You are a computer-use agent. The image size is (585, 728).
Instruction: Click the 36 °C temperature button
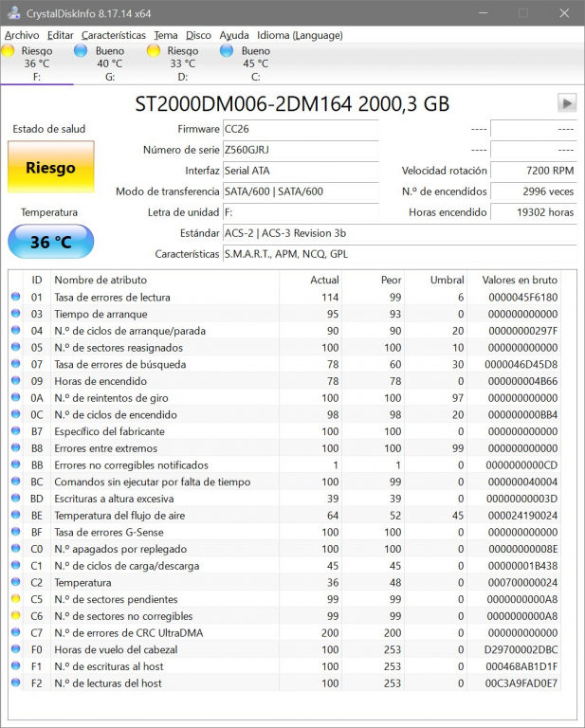pyautogui.click(x=51, y=242)
